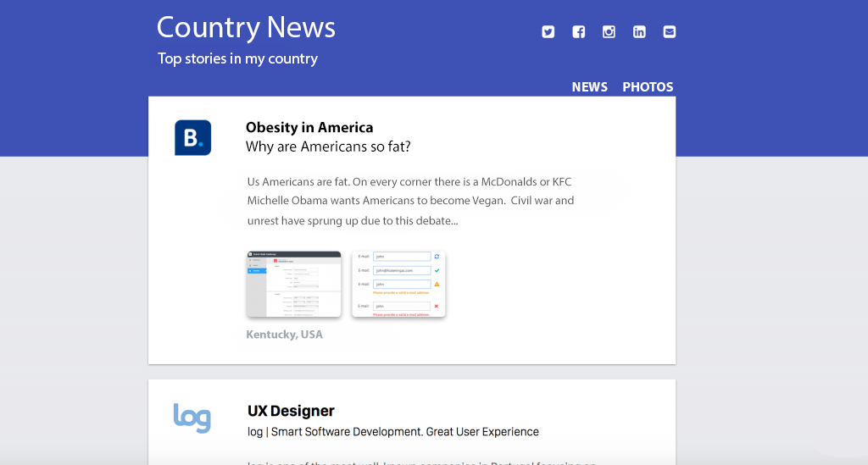This screenshot has width=868, height=465.
Task: Click the Facebook icon in header
Action: (579, 32)
